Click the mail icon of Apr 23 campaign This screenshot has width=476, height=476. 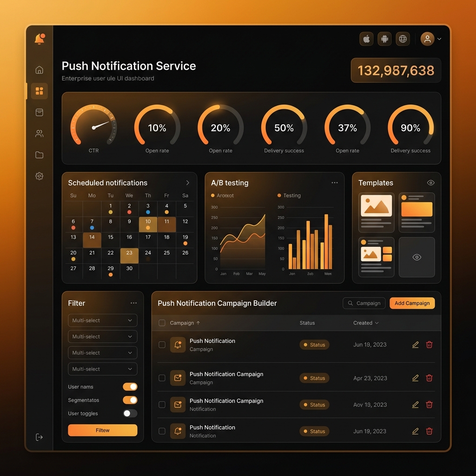178,378
